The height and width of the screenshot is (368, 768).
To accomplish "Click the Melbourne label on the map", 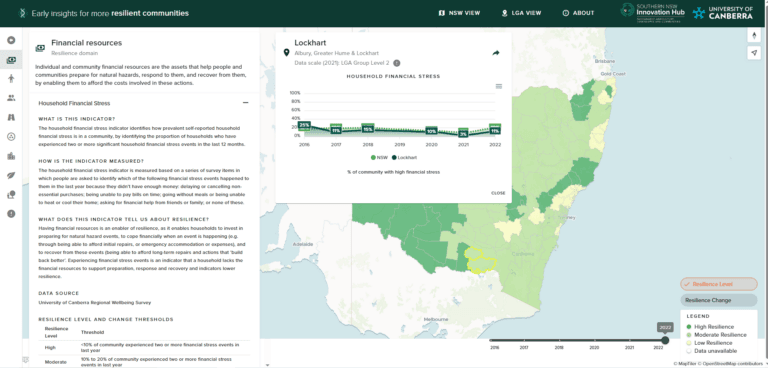I will tap(436, 319).
